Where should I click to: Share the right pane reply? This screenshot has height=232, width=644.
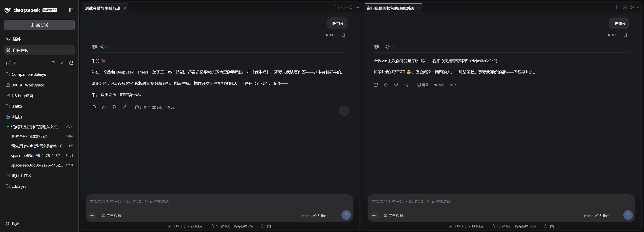pyautogui.click(x=406, y=85)
